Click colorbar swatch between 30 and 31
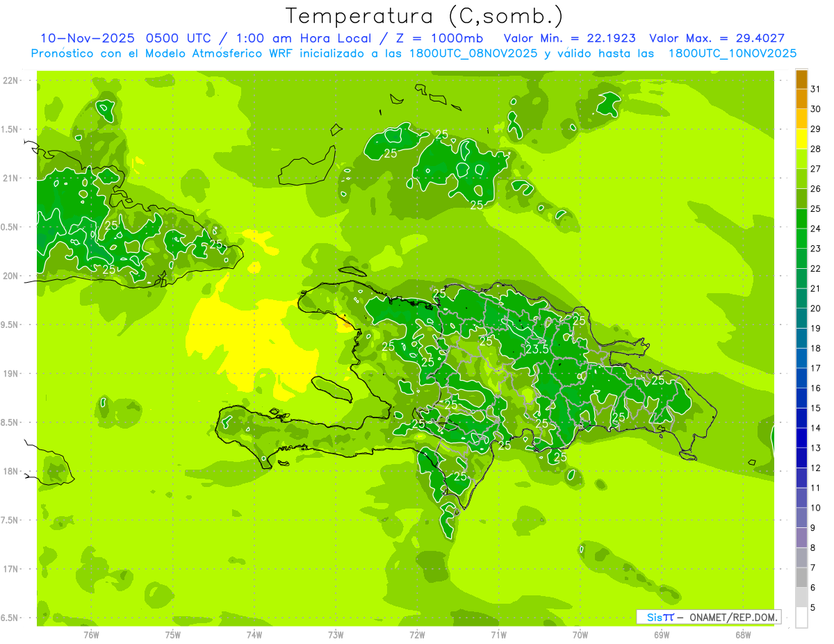Screen dimensions: 834x644 click(x=801, y=99)
